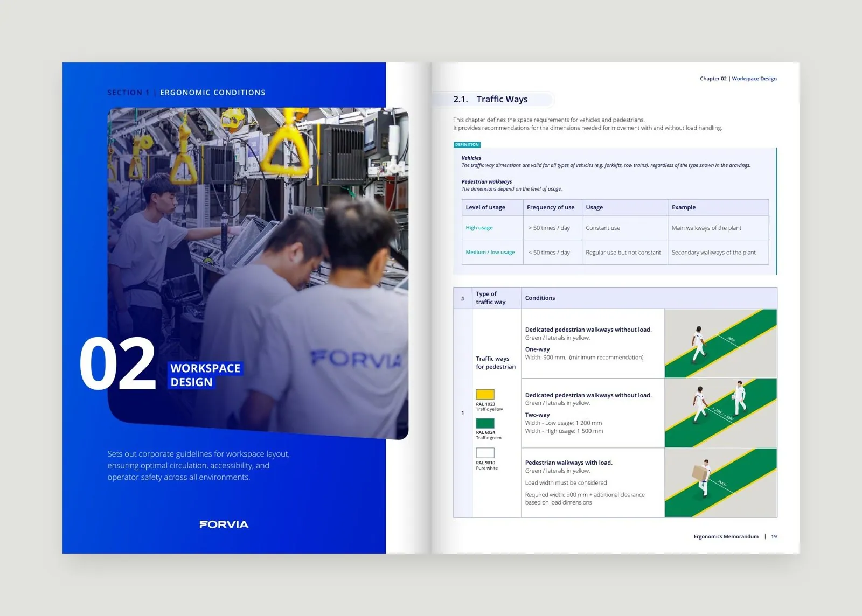Viewport: 862px width, 616px height.
Task: Click 'Load width must be considered' text
Action: [566, 482]
